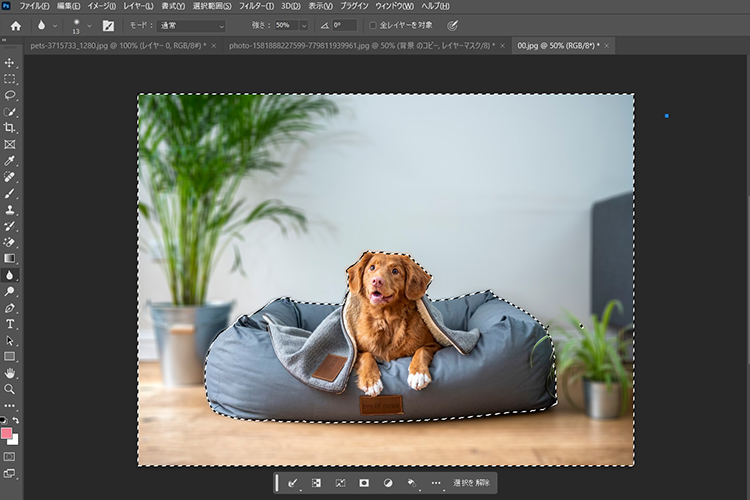This screenshot has width=750, height=500.
Task: Open the 編集 menu
Action: 68,6
